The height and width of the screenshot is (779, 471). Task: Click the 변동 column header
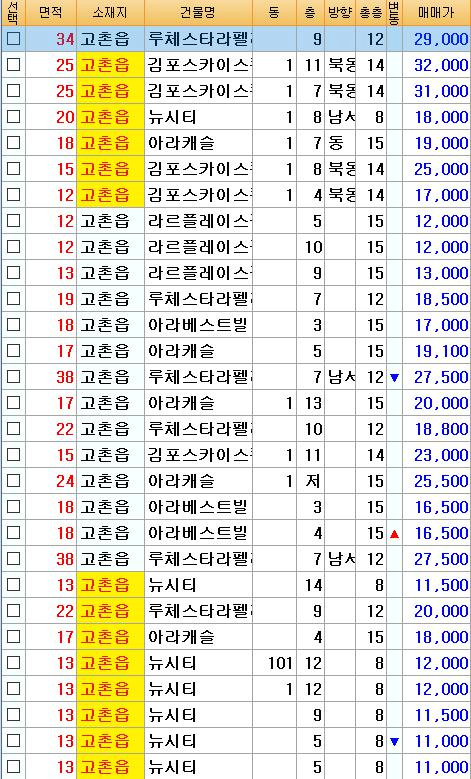[394, 13]
